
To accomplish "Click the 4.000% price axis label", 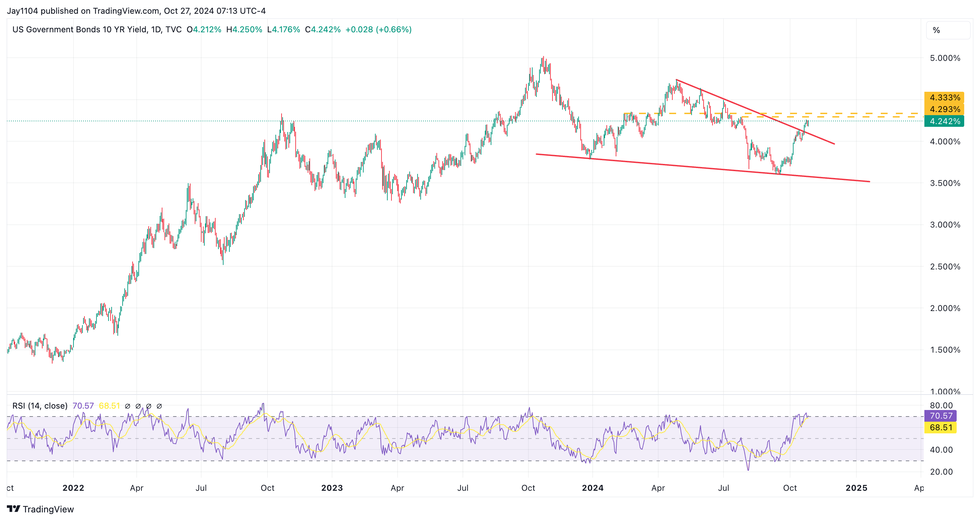I will [945, 141].
